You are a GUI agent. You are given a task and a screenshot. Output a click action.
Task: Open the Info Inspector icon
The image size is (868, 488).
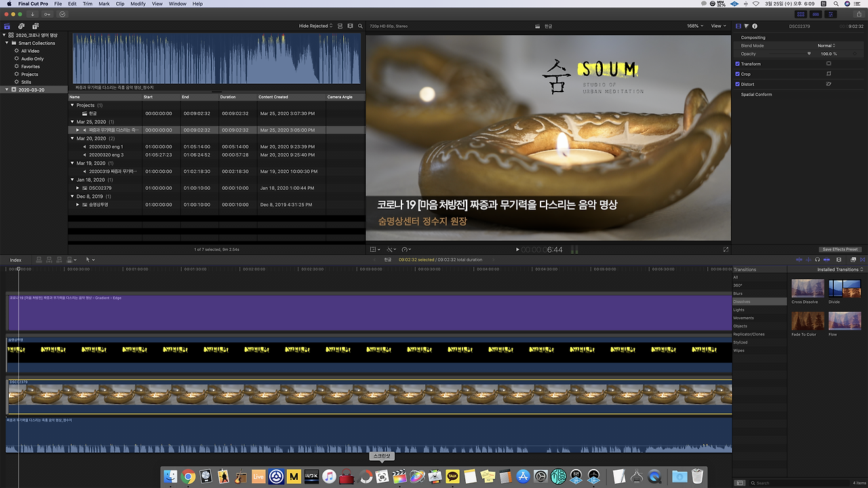point(755,26)
